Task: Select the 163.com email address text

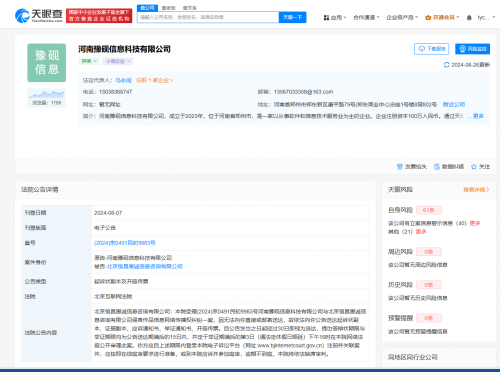Action: coord(303,92)
